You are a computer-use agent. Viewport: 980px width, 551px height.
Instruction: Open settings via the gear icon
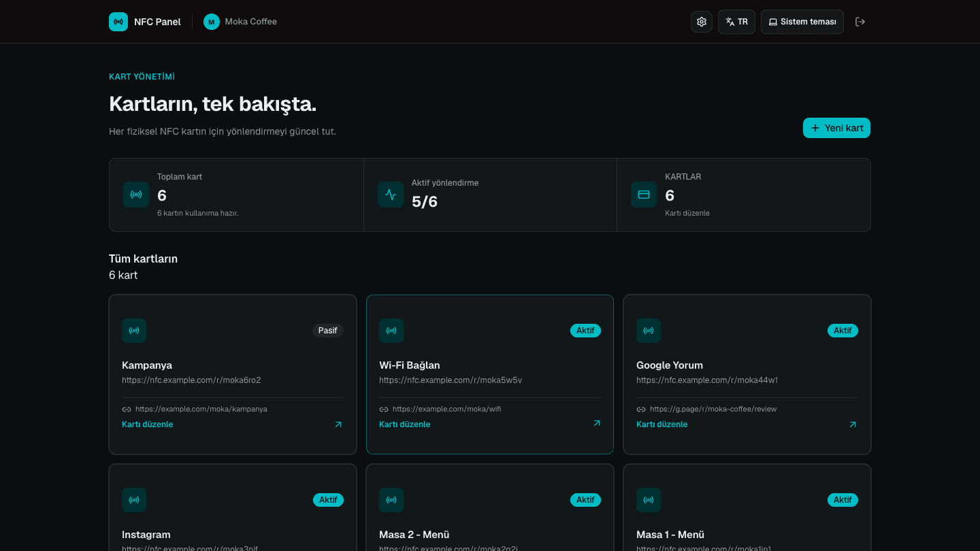702,22
